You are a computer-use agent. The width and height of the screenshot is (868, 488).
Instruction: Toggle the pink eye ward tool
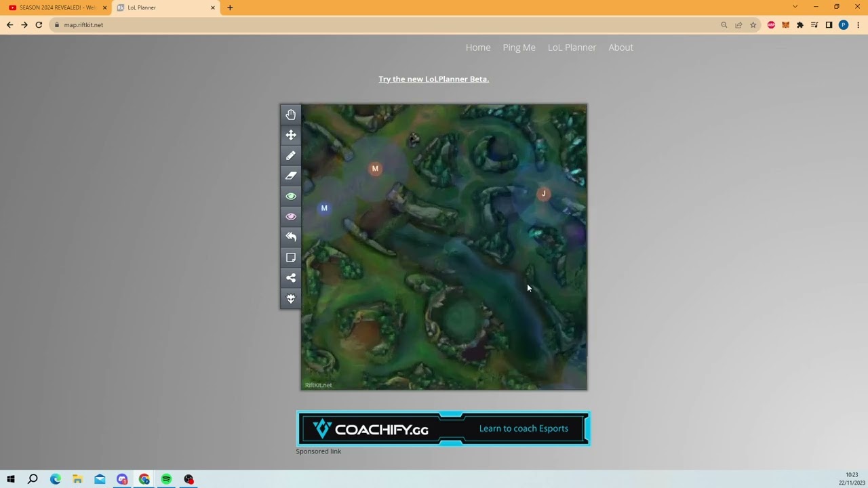pyautogui.click(x=291, y=216)
